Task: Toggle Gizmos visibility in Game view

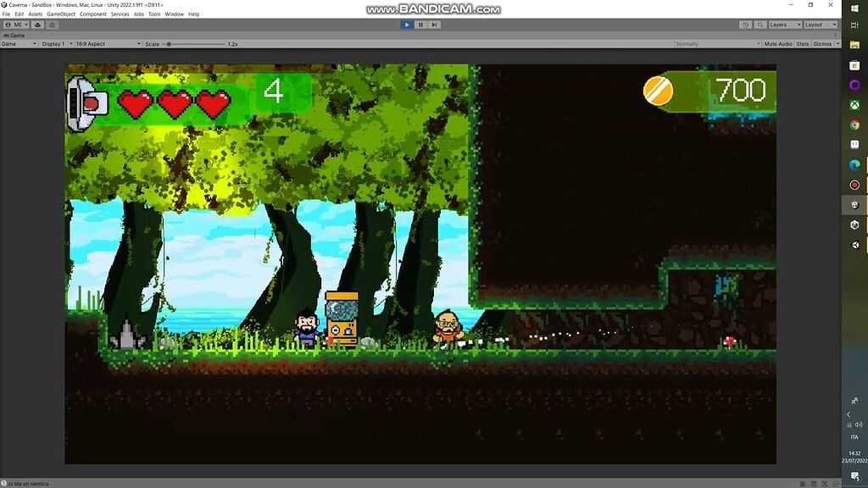Action: tap(821, 43)
